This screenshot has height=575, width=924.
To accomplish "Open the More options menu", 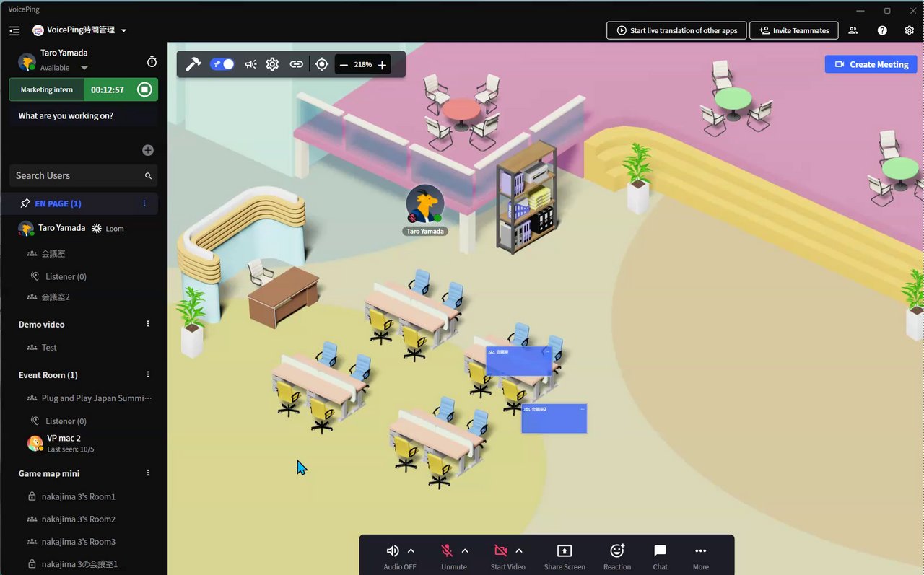I will (x=700, y=556).
